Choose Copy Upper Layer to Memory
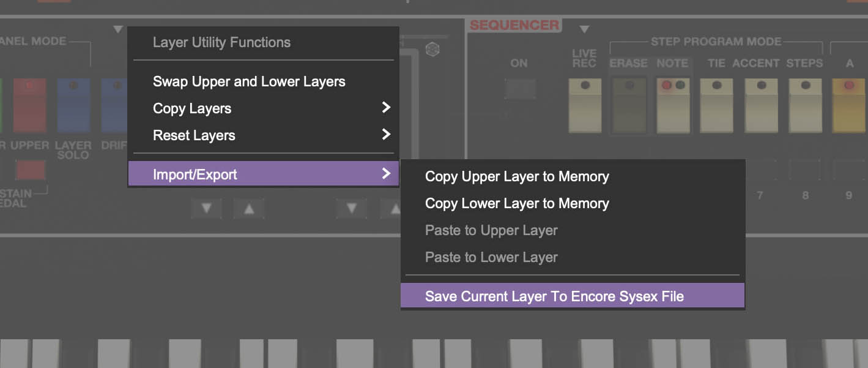Image resolution: width=868 pixels, height=368 pixels. 517,176
